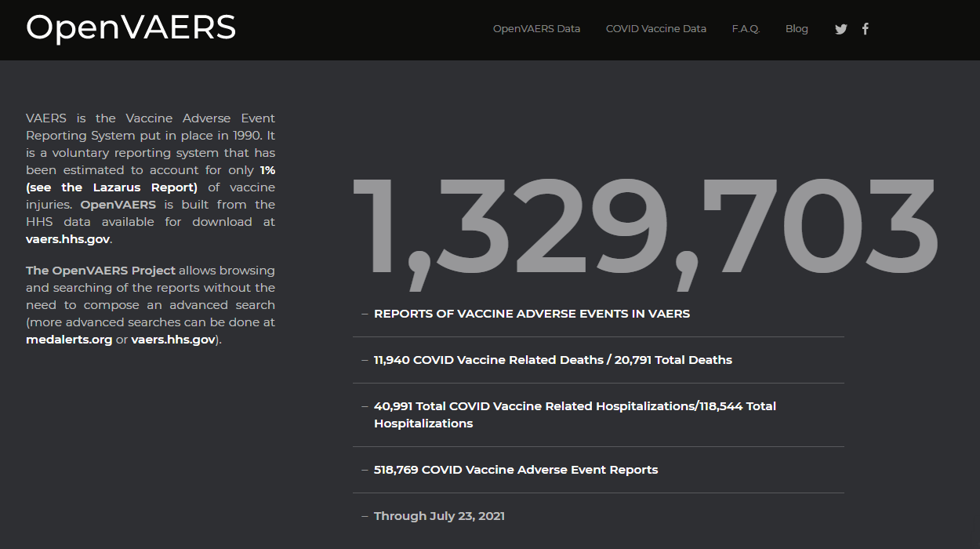Image resolution: width=980 pixels, height=549 pixels.
Task: Open the OpenVAERS Data menu
Action: [x=536, y=29]
